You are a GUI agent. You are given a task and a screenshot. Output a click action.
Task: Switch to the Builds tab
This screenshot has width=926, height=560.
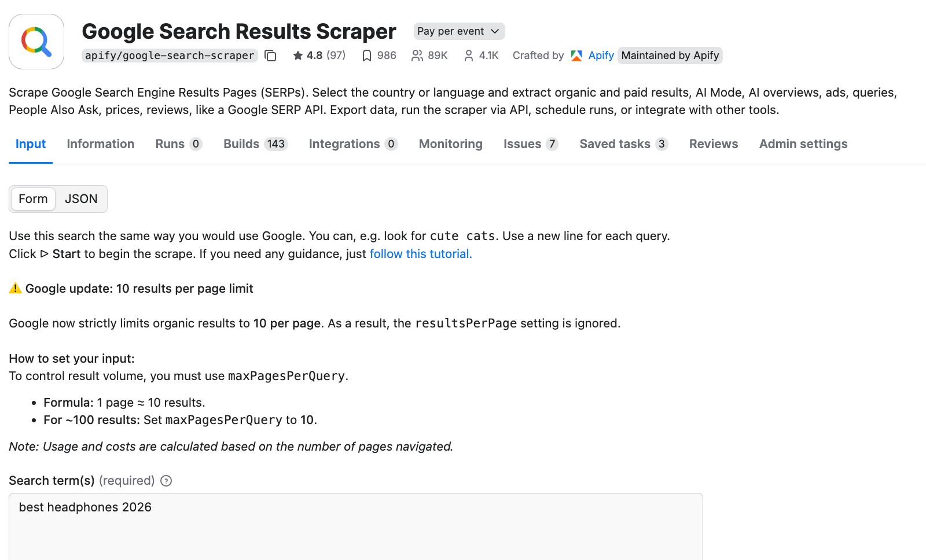[255, 143]
